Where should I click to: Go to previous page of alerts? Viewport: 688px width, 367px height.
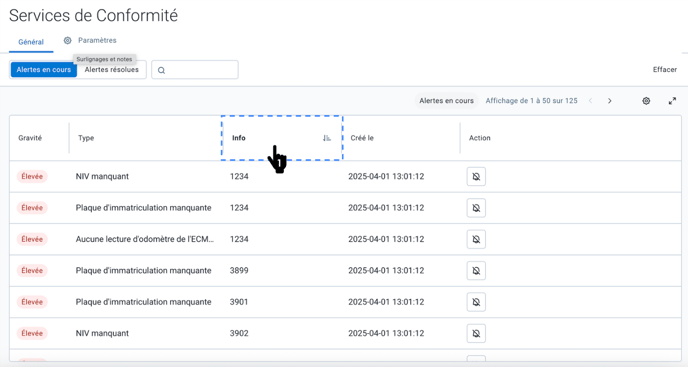(591, 101)
